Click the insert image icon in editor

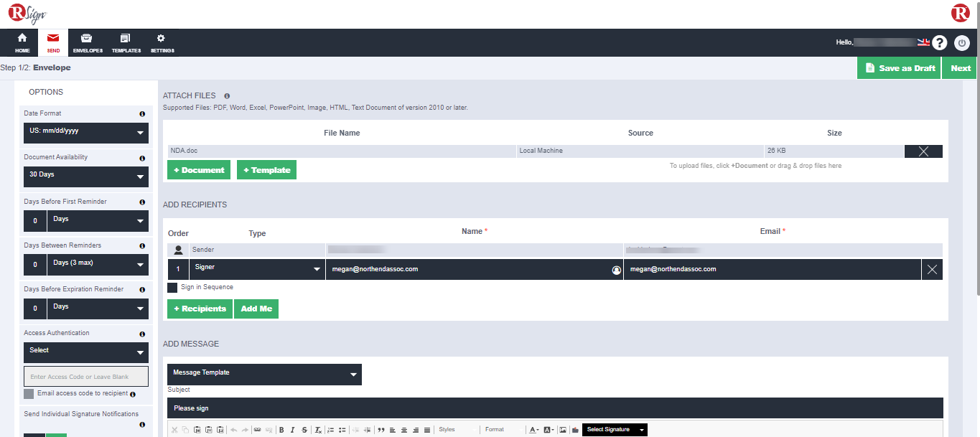(564, 430)
